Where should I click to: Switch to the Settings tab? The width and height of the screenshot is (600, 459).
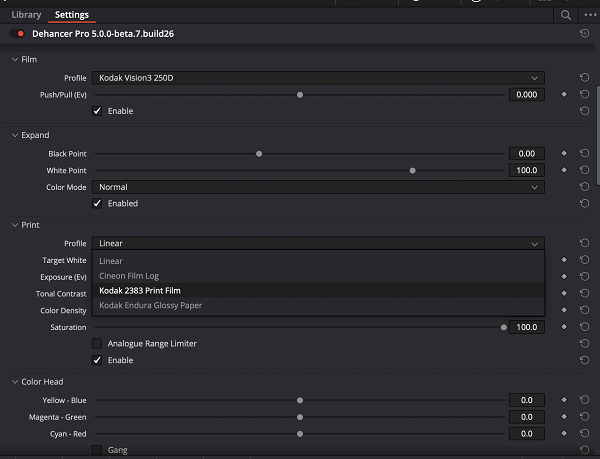coord(72,15)
